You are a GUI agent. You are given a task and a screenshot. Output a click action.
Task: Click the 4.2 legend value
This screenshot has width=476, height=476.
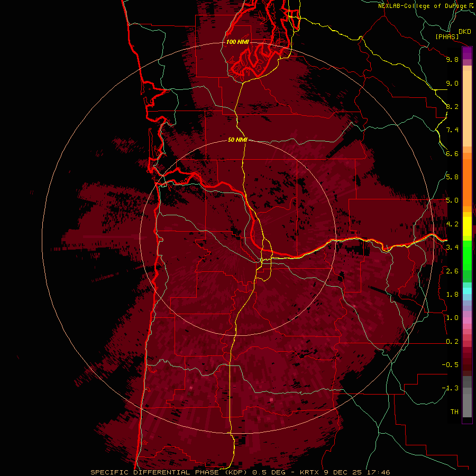pyautogui.click(x=452, y=224)
